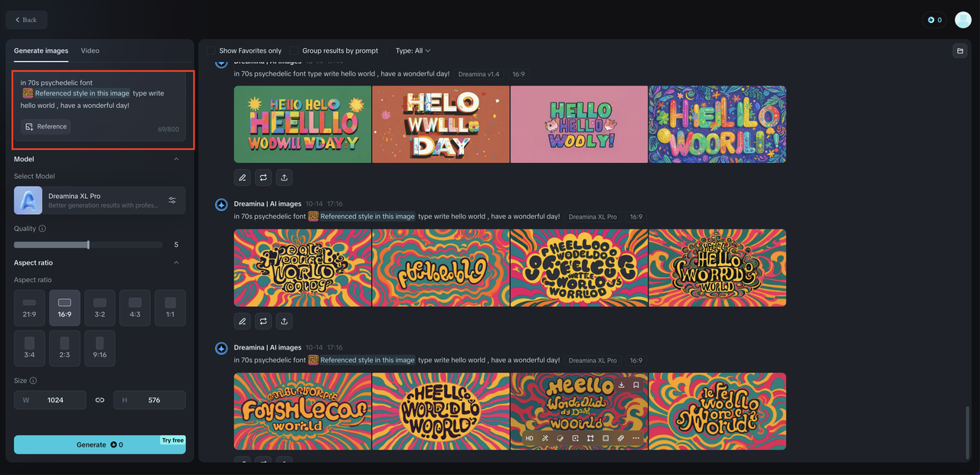Open the Dreamina XL Pro model selector
Image resolution: width=980 pixels, height=475 pixels.
pos(100,200)
